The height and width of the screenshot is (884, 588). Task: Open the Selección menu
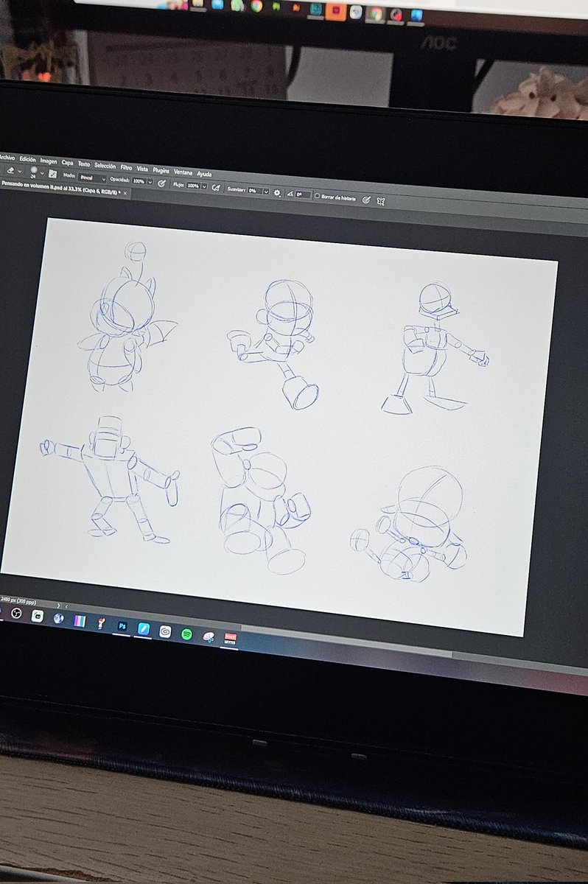[x=105, y=165]
